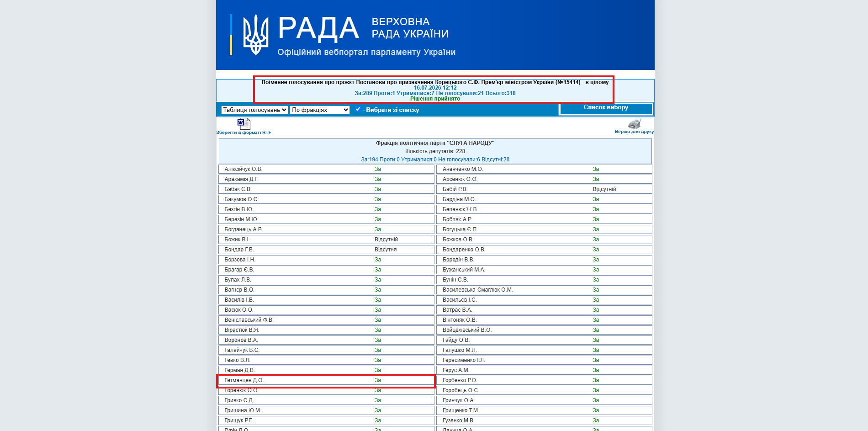Select the row 'Горобець О.С.'
868x431 pixels.
pos(544,390)
